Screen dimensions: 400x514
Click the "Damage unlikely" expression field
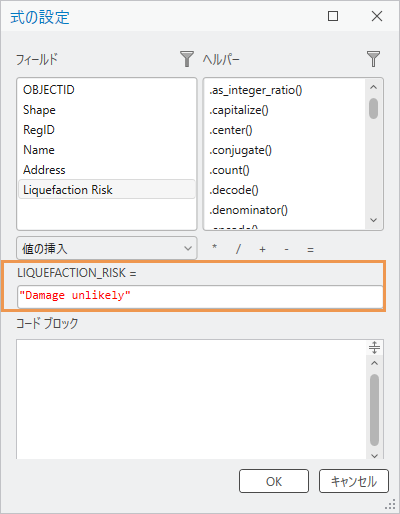(200, 296)
